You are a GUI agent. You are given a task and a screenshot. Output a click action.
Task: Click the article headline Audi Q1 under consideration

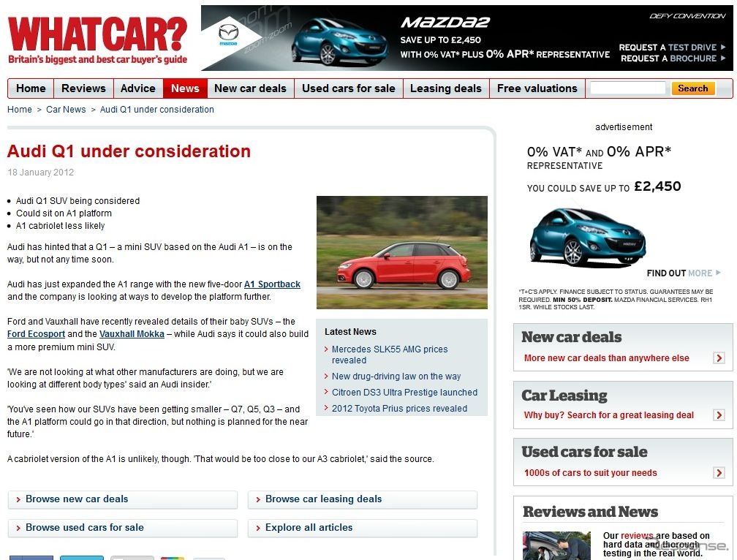point(129,151)
